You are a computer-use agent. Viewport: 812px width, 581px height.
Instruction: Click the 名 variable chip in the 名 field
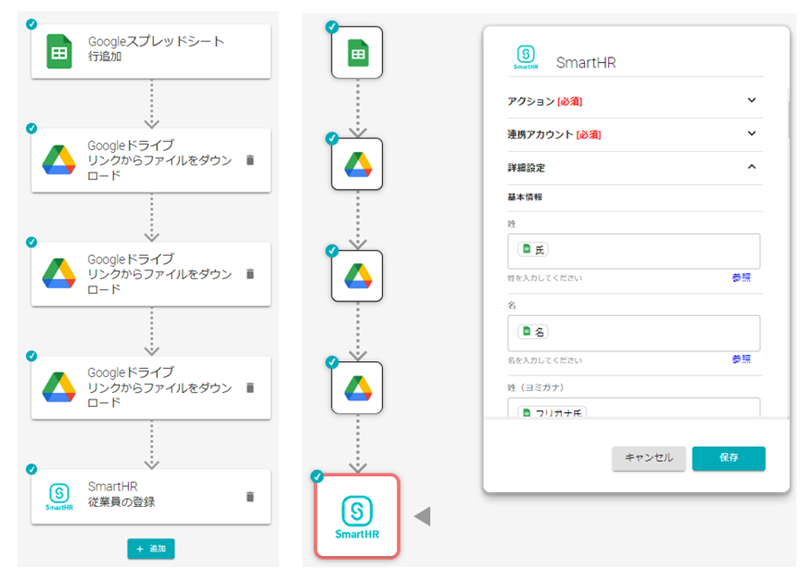pos(533,331)
